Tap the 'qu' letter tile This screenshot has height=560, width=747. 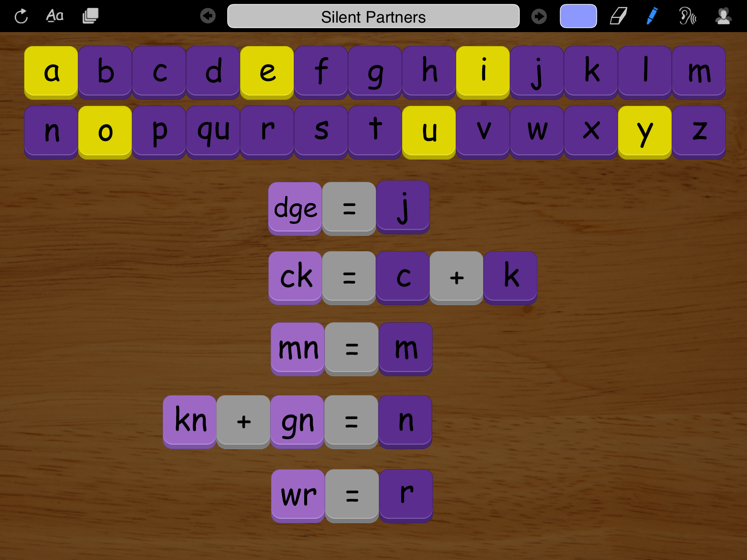point(213,131)
